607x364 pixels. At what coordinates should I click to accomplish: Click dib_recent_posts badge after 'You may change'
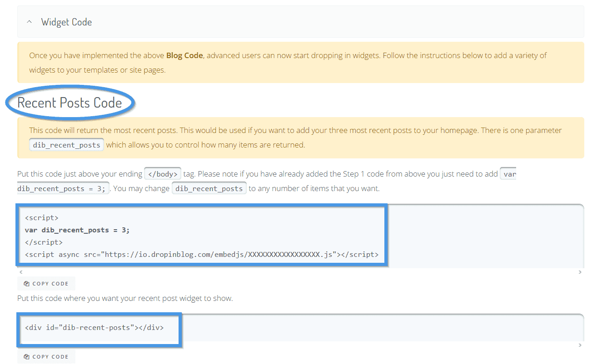point(209,188)
